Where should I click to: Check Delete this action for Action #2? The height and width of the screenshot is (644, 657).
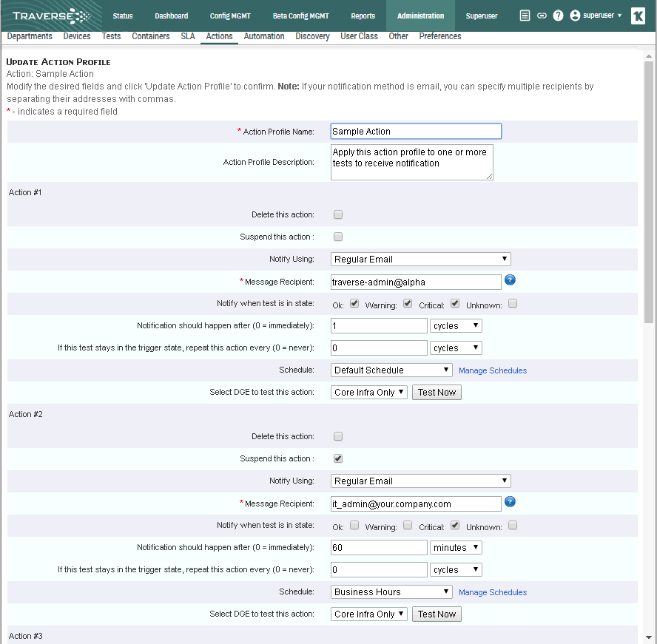click(338, 437)
